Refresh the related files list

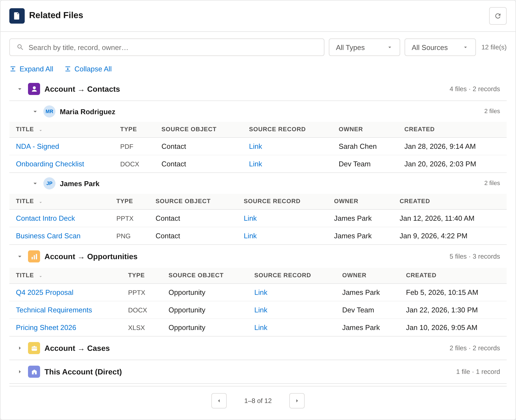[x=498, y=16]
